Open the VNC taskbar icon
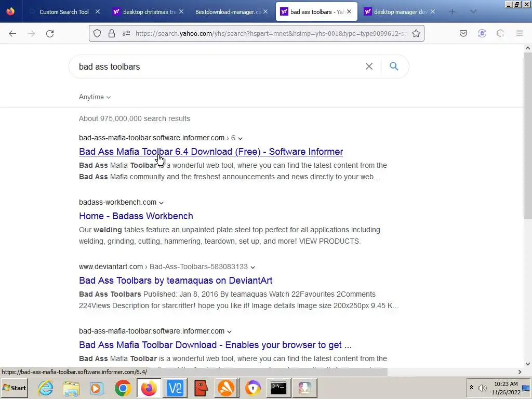 pyautogui.click(x=175, y=388)
